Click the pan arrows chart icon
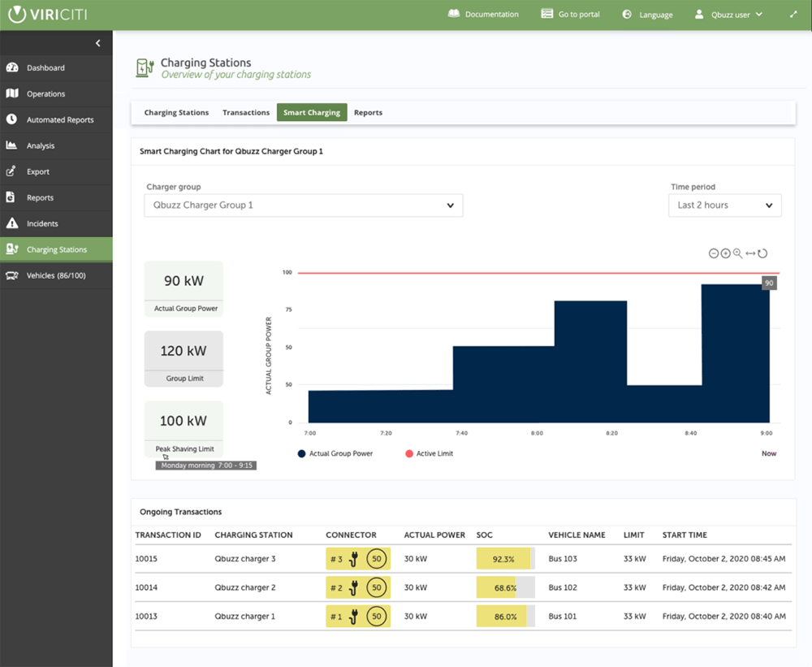812x667 pixels. [750, 253]
